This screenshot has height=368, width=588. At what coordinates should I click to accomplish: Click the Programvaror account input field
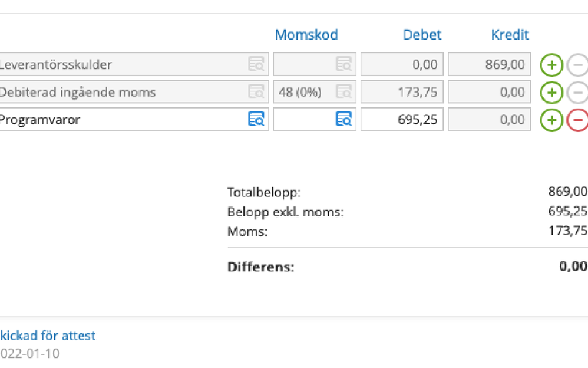(x=118, y=120)
